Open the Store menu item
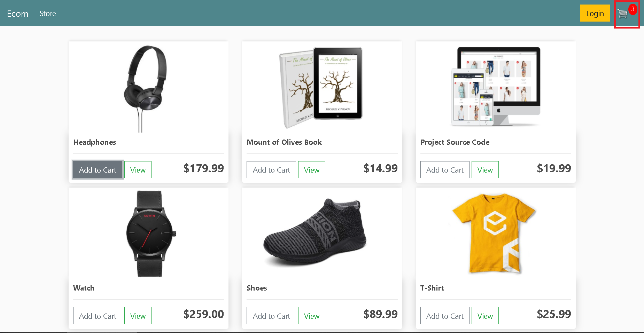The height and width of the screenshot is (333, 644). (48, 14)
